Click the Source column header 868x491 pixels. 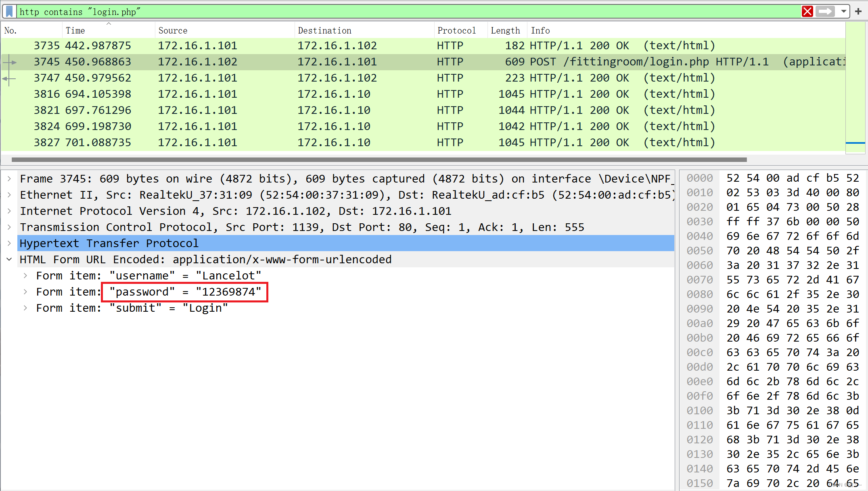(173, 31)
